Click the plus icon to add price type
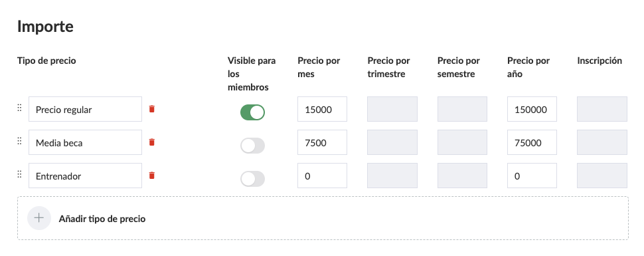644x256 pixels. click(39, 218)
